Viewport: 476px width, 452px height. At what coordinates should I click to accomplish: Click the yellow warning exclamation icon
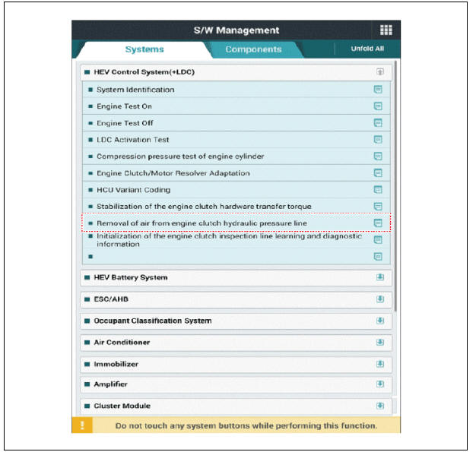click(82, 425)
